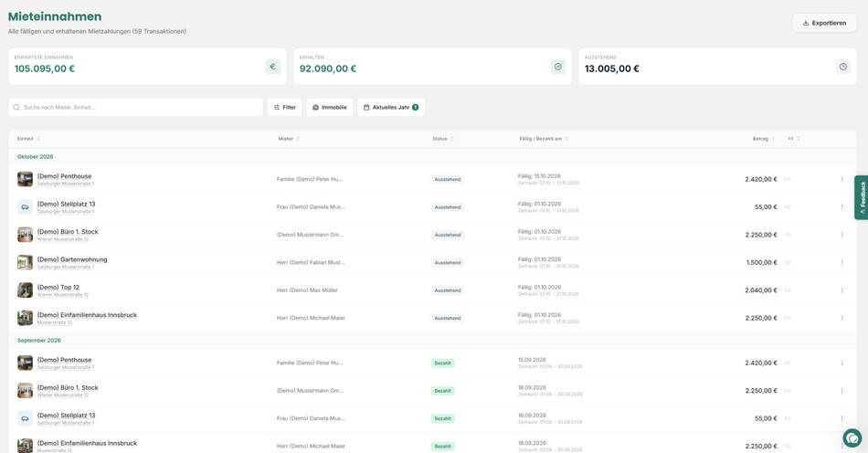Click the checkmark circle icon in Erhalten card
The width and height of the screenshot is (868, 453).
pos(558,67)
